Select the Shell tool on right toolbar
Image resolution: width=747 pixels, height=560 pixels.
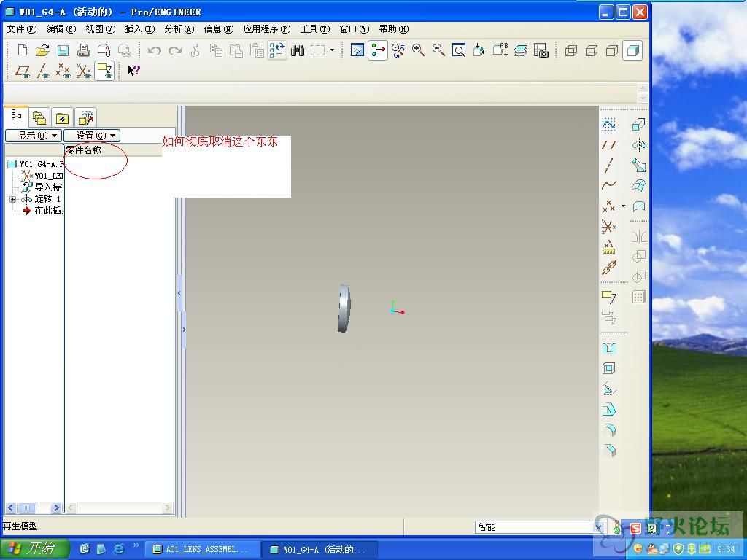(609, 368)
